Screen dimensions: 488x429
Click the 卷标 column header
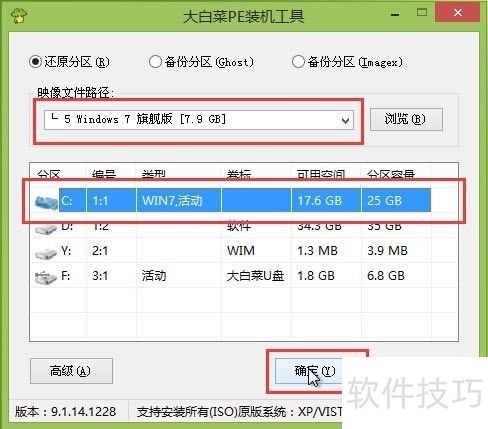coord(239,174)
